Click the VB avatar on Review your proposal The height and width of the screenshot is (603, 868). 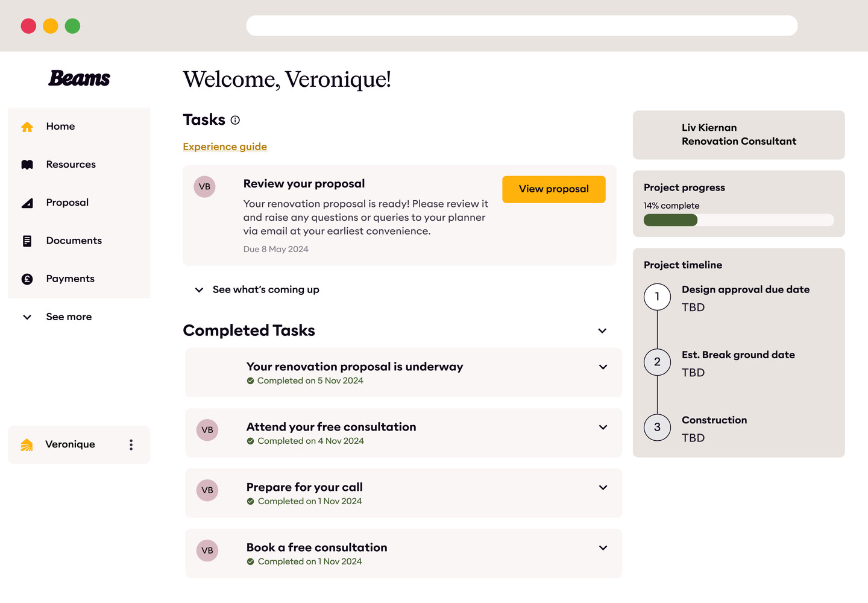(205, 187)
